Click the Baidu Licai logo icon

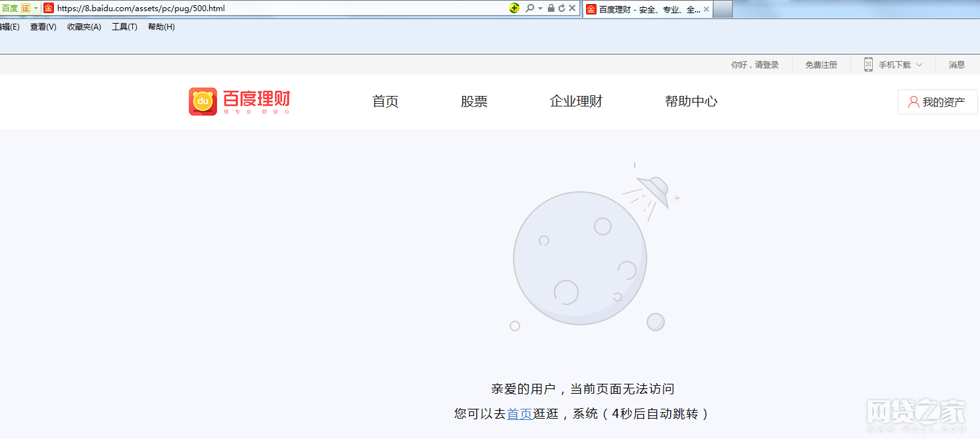click(203, 102)
